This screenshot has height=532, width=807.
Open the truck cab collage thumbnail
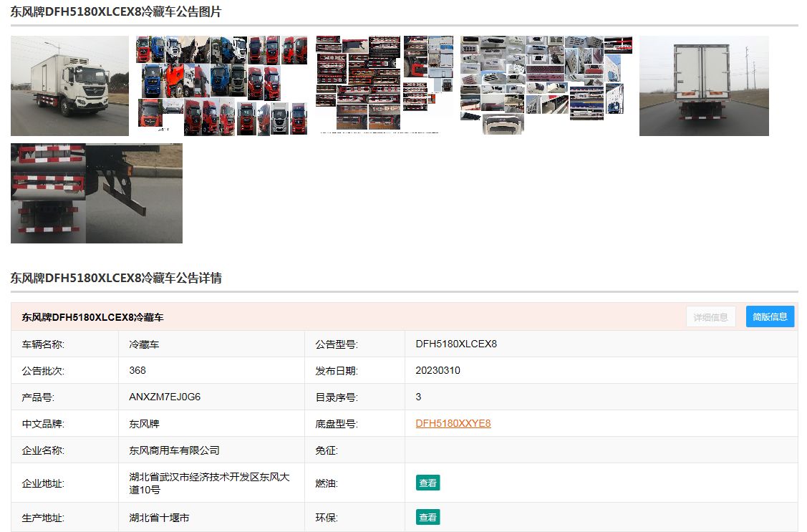click(x=222, y=86)
